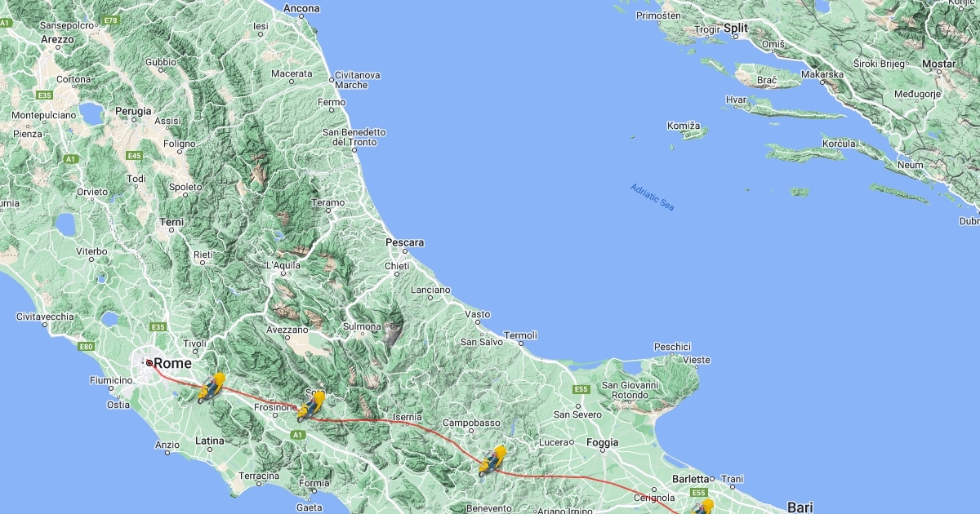Screen dimensions: 980x514
Task: Click the Bari city label
Action: click(800, 507)
